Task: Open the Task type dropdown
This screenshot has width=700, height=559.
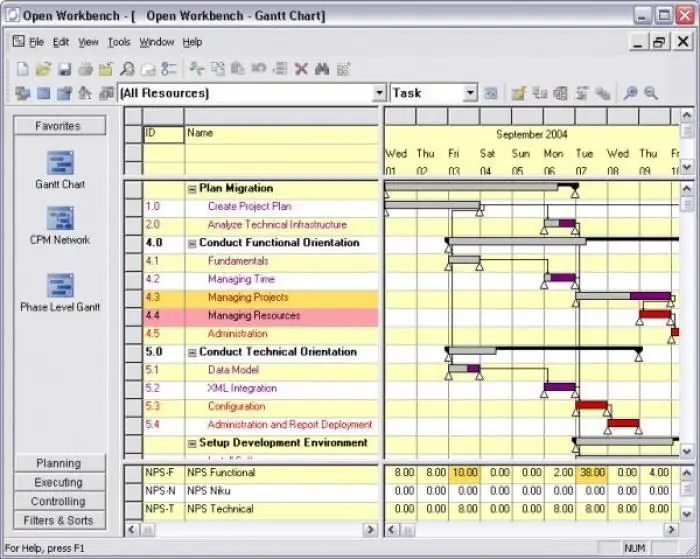Action: pos(470,93)
